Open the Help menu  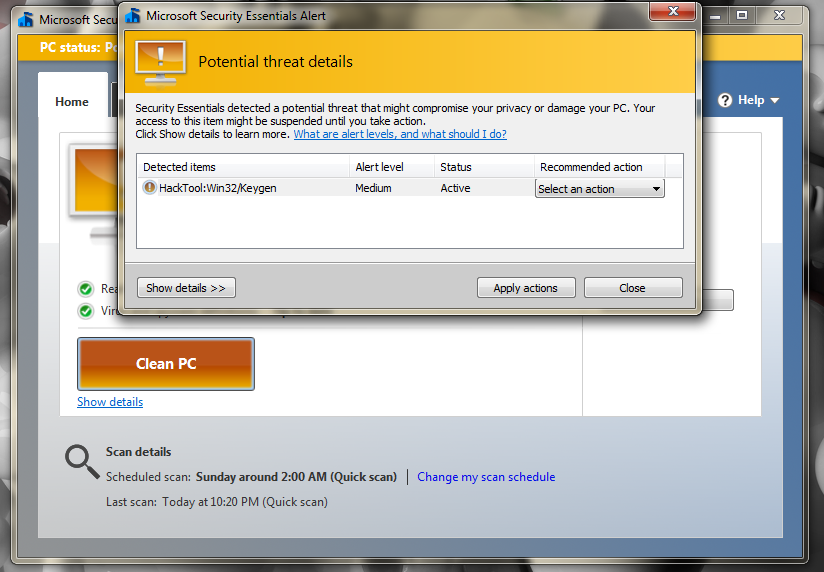pyautogui.click(x=748, y=100)
